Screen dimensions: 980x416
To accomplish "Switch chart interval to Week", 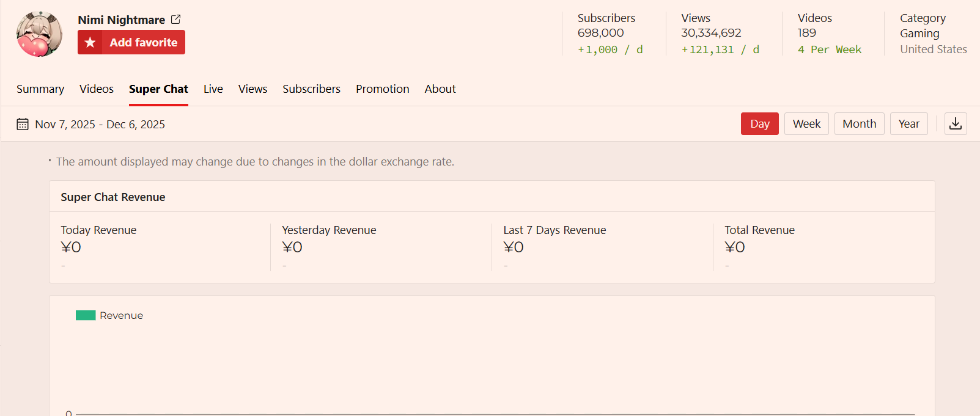I will [x=806, y=123].
